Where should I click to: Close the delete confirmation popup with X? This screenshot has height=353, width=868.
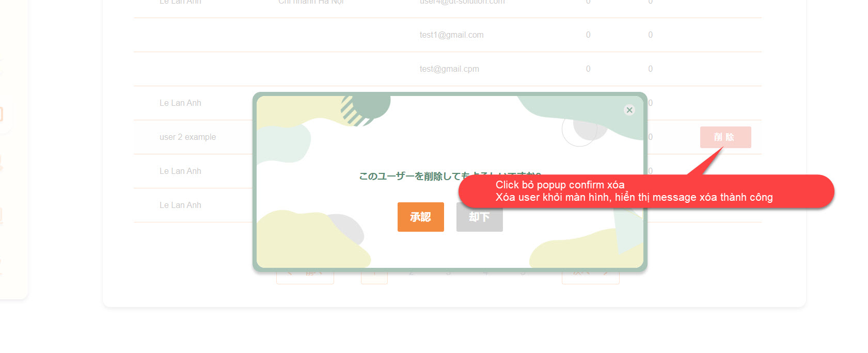(x=629, y=110)
